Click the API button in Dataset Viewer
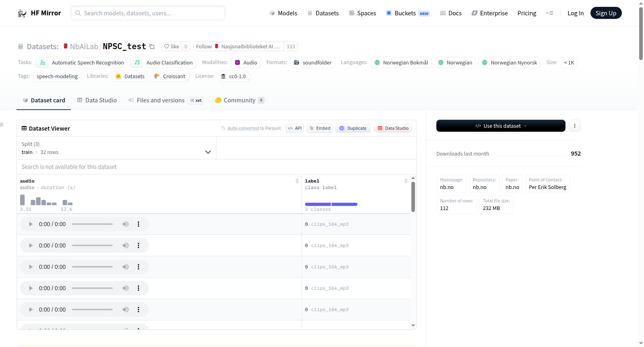The image size is (644, 347). (x=295, y=128)
